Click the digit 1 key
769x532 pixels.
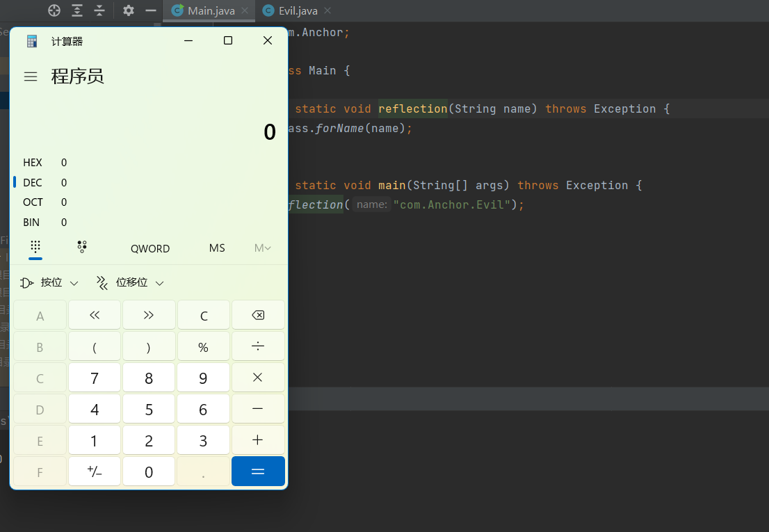pos(95,440)
